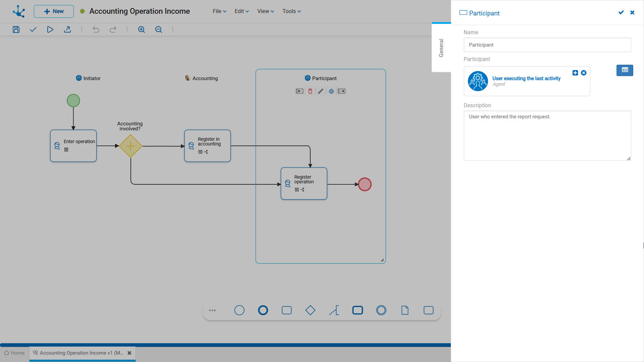
Task: Click the Undo arrow
Action: (96, 29)
